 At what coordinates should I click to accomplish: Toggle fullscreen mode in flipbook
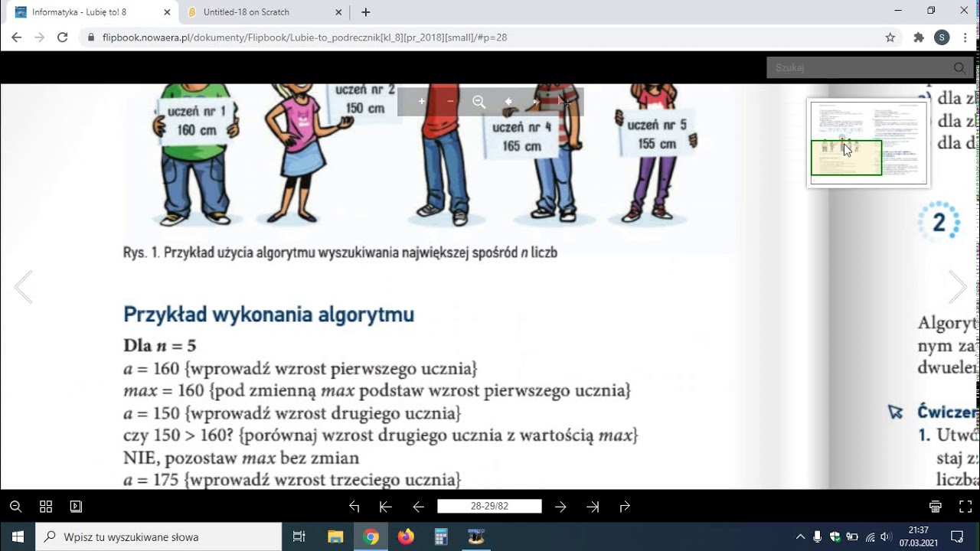pos(965,507)
